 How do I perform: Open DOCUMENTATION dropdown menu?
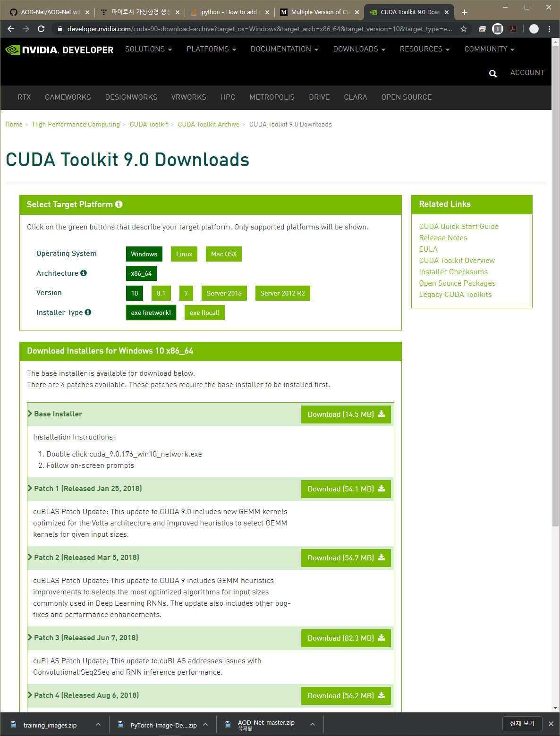pos(284,49)
